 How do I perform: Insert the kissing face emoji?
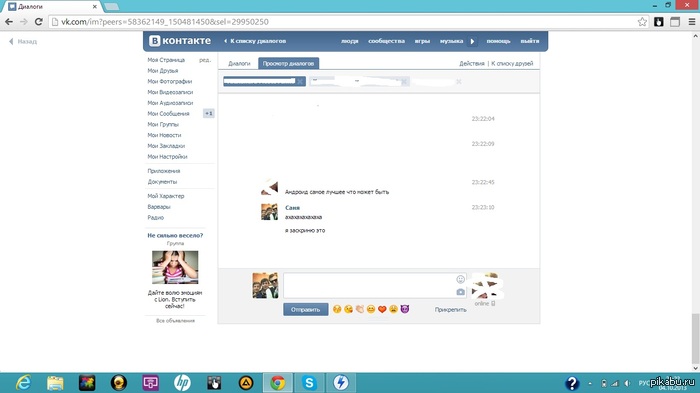coord(337,309)
